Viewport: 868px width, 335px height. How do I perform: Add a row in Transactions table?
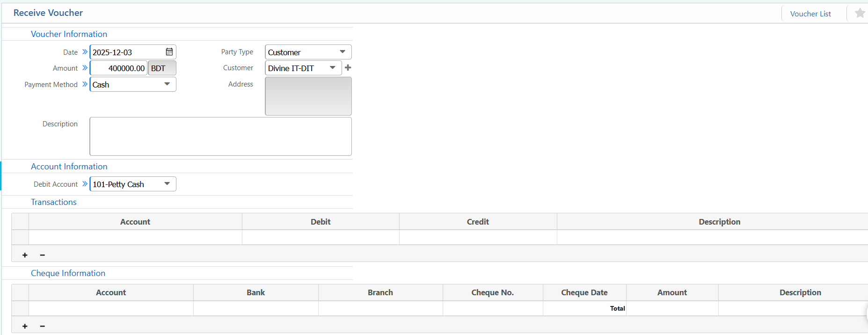pos(25,255)
